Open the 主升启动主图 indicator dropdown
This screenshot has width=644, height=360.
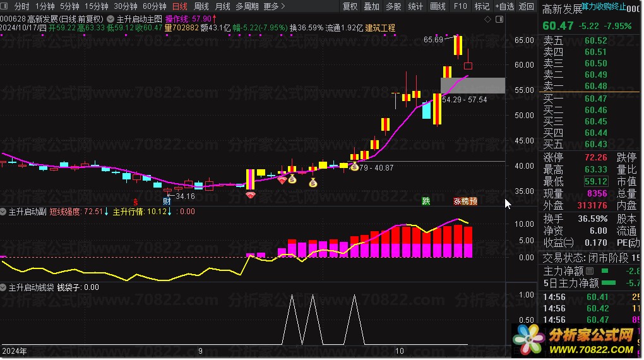point(110,19)
